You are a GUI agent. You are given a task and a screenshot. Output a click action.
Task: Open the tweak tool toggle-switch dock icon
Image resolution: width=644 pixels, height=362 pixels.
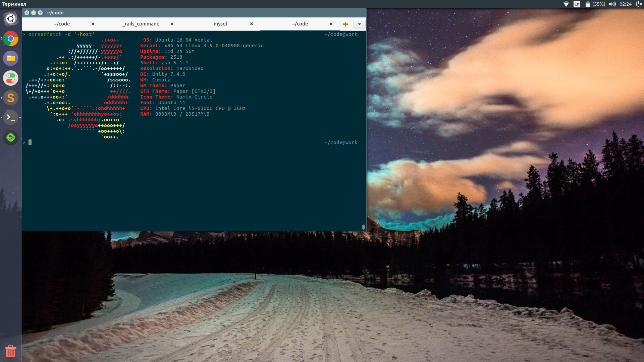[11, 78]
